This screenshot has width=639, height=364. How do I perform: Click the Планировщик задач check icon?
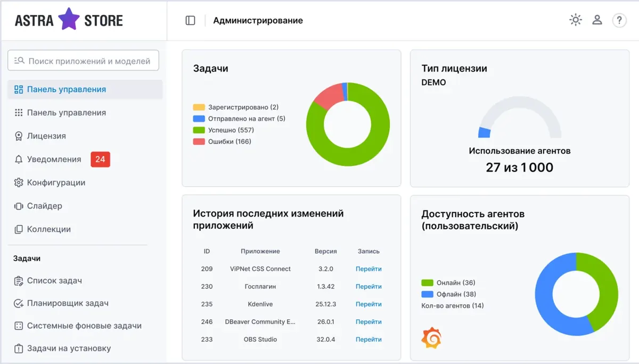coord(19,303)
